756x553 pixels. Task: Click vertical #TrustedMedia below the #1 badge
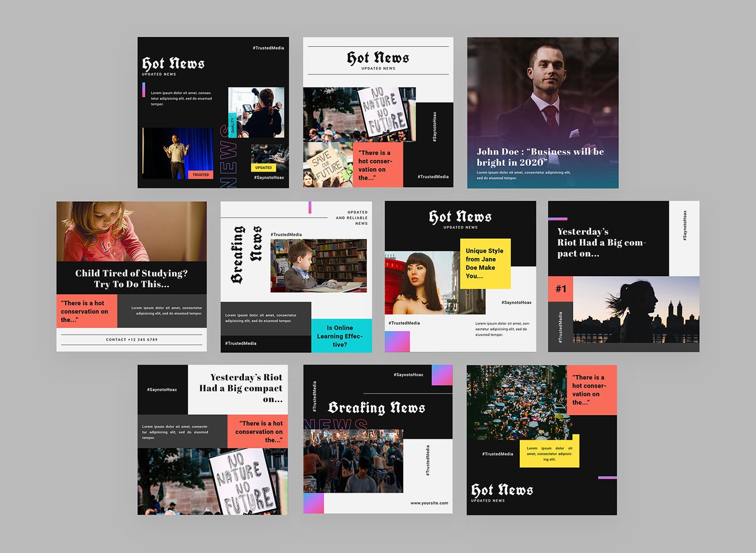(560, 327)
